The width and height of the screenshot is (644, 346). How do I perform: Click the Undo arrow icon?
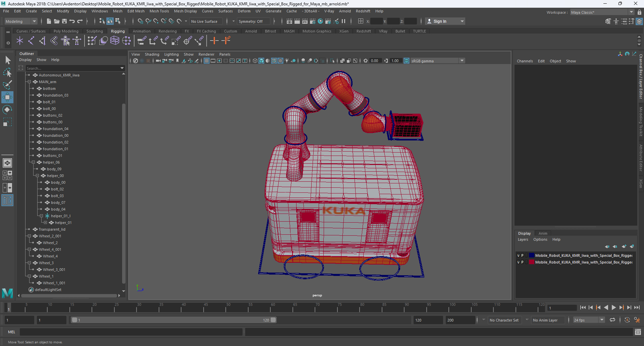coord(72,21)
